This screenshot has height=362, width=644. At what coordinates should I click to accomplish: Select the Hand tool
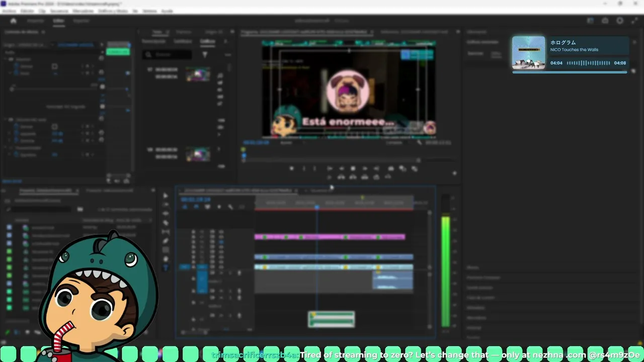pos(166,259)
